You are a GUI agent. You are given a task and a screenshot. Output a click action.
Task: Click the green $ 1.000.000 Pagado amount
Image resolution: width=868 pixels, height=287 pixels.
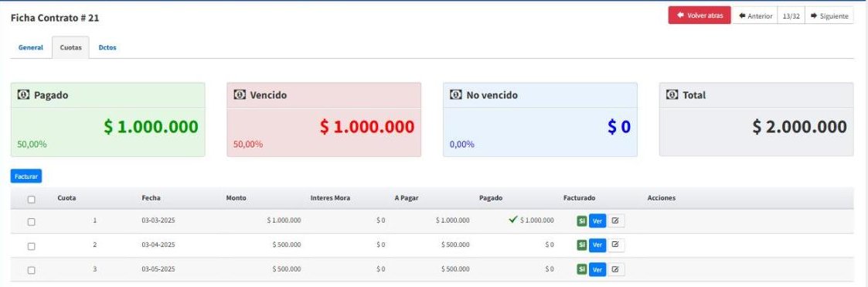tap(151, 127)
